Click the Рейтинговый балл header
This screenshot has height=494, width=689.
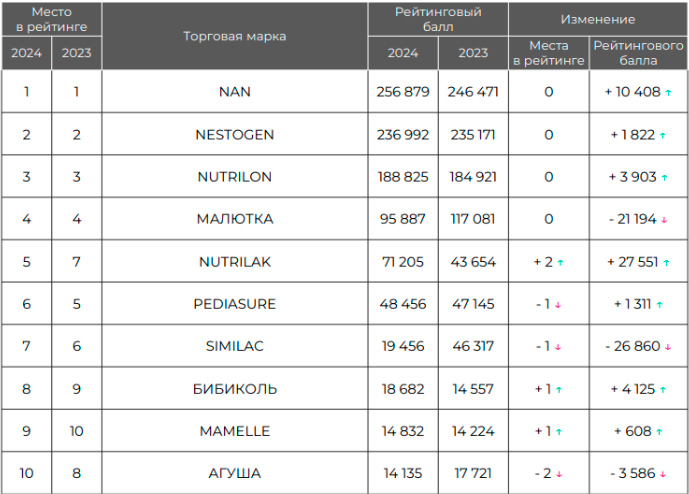pos(438,19)
